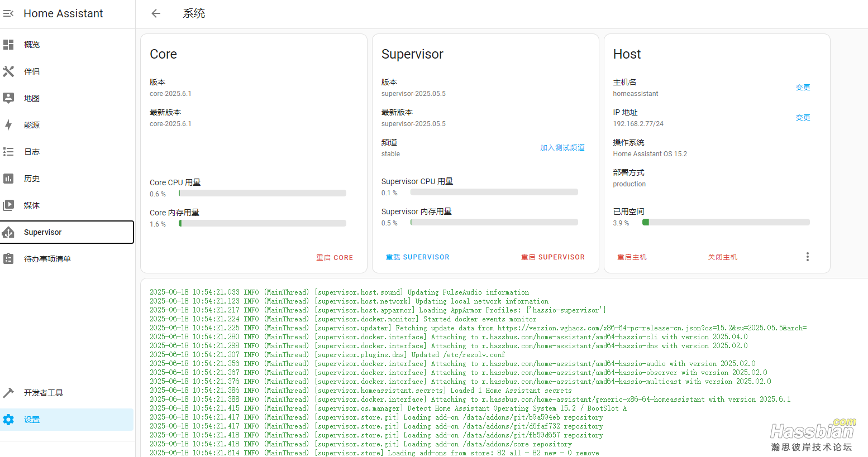Click the 概览 dashboard icon
Screen dimensions: 868x457
[x=8, y=45]
